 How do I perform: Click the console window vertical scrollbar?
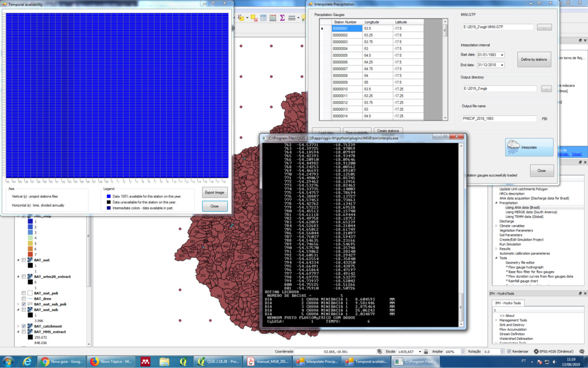click(x=461, y=235)
